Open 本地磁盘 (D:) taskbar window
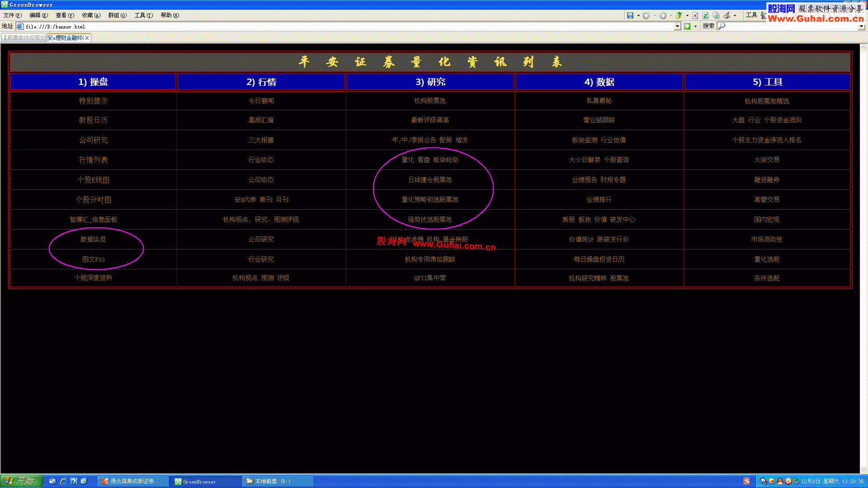The width and height of the screenshot is (868, 488). point(278,481)
